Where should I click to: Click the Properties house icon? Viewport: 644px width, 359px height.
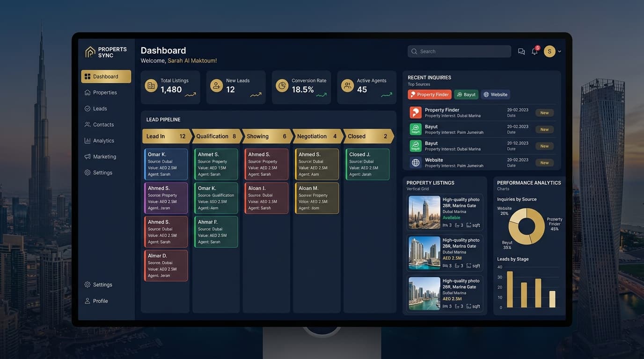pos(88,93)
